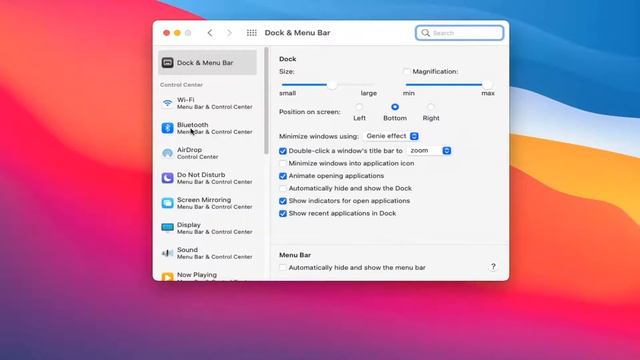Screen dimensions: 640x360
Task: Go forward with the right chevron
Action: 229,33
